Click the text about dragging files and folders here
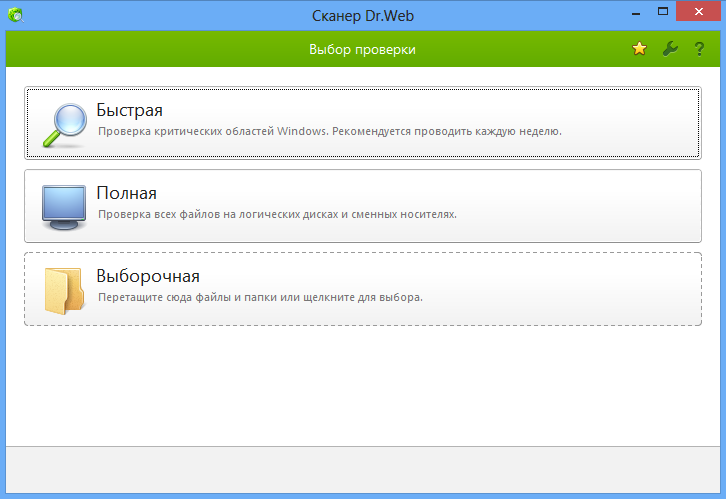 point(260,297)
